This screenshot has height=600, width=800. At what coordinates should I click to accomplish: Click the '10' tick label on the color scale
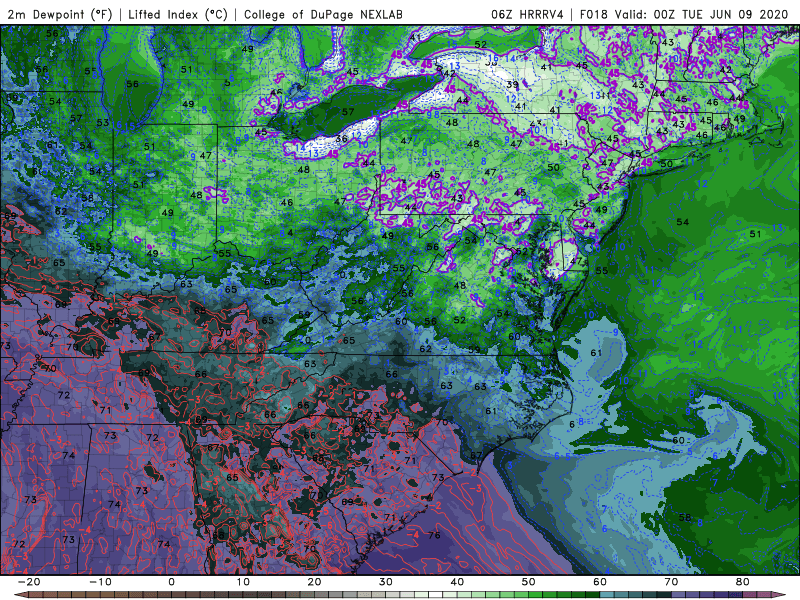point(243,582)
